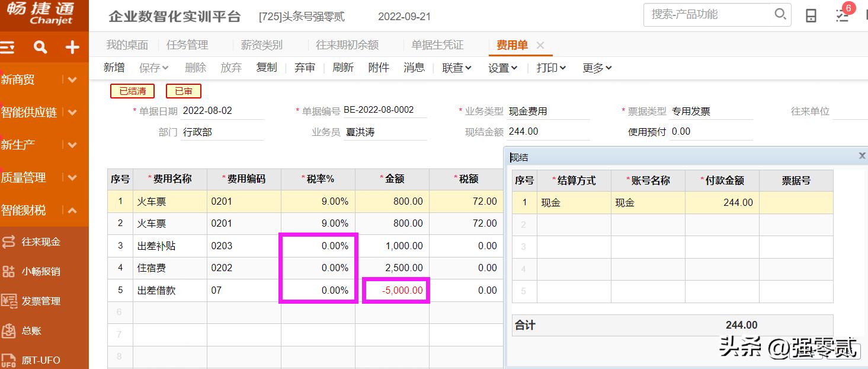Screen dimensions: 868x369
Task: Click the sidebar search magnifier icon
Action: (x=40, y=46)
